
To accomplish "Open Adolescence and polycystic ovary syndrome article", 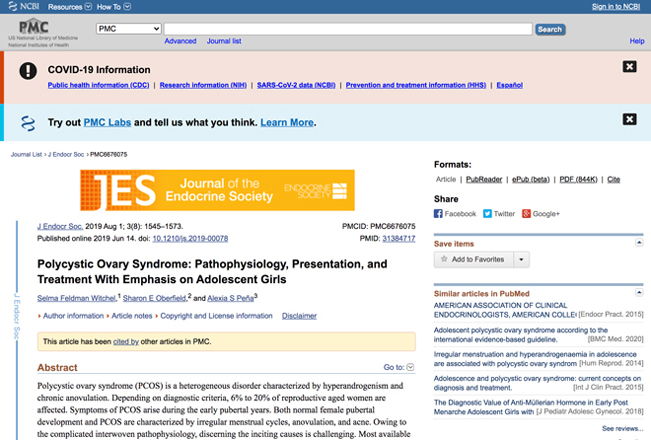I will [537, 383].
